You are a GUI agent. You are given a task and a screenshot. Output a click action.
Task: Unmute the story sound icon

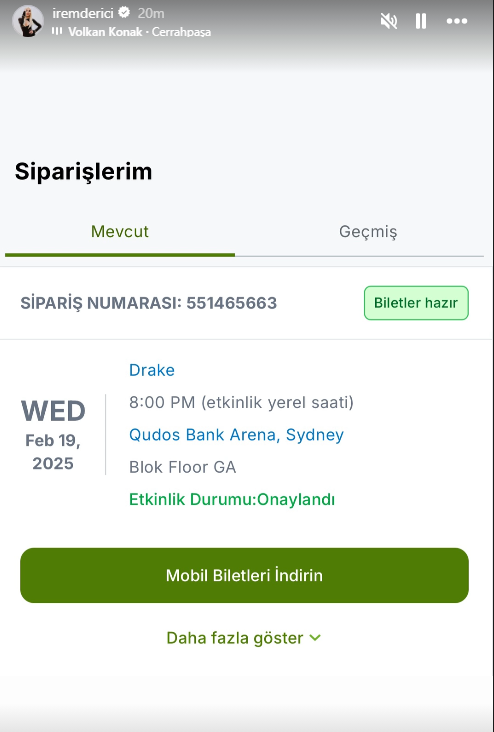(388, 21)
